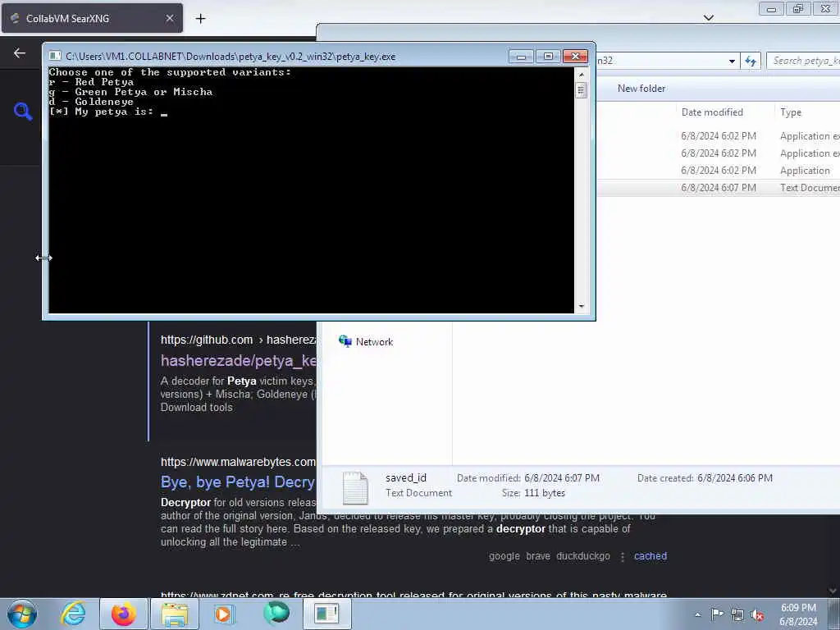
Task: Minimize the petya_key console window
Action: tap(521, 57)
